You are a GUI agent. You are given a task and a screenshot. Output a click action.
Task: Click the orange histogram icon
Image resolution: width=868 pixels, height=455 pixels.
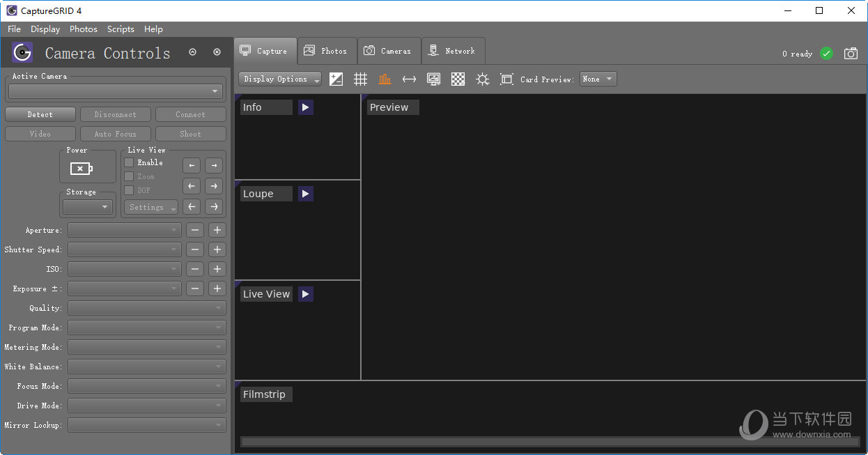pyautogui.click(x=385, y=79)
